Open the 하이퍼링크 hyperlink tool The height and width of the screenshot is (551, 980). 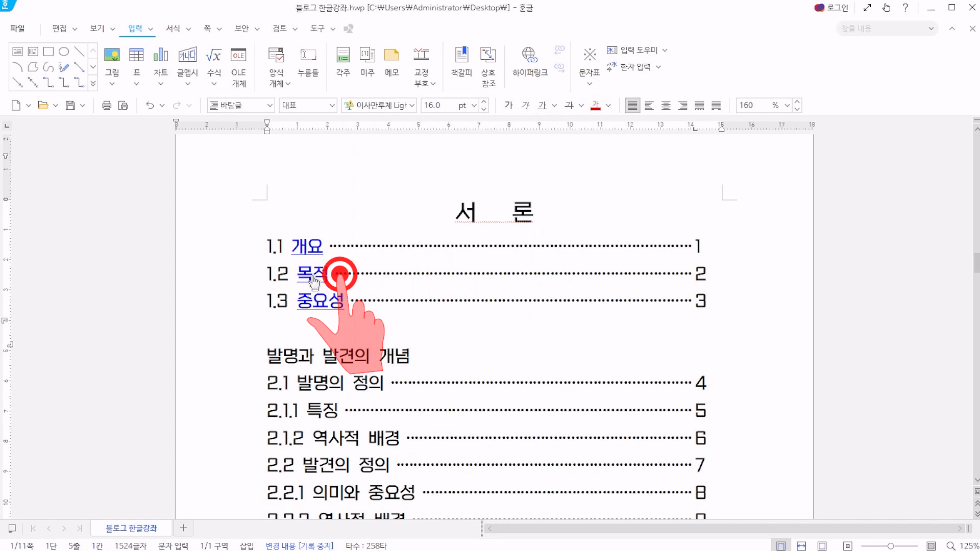(x=529, y=55)
